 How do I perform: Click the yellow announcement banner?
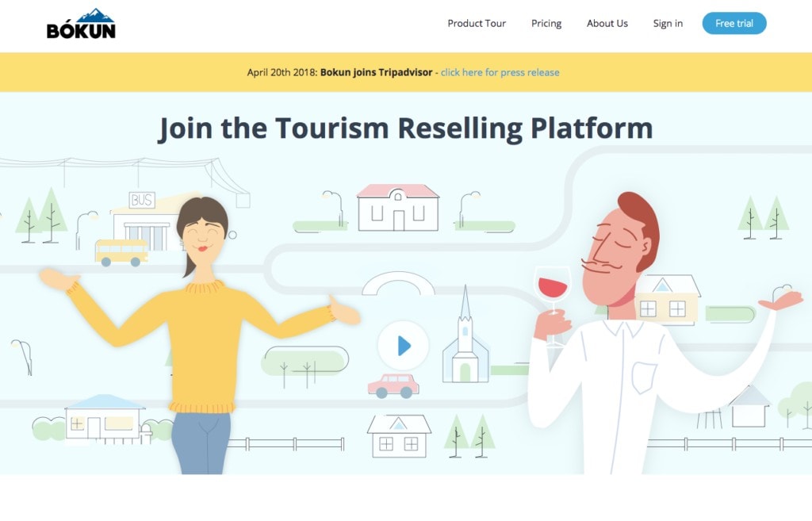point(317,72)
